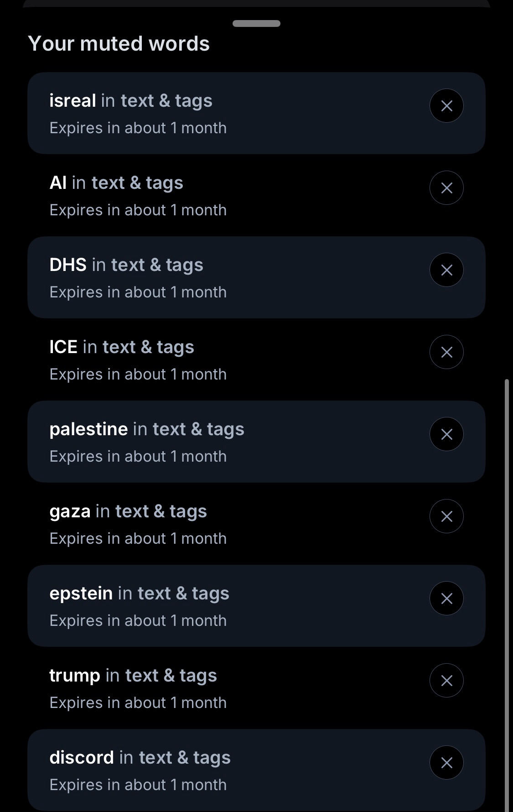Unmute the word "ICE"

[446, 352]
